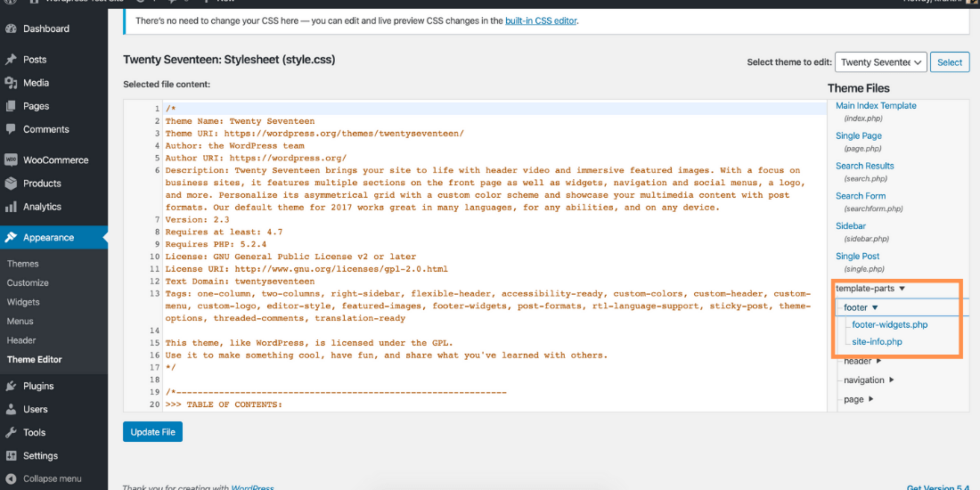This screenshot has height=490, width=980.
Task: Click the 'Version: 2.3' code line
Action: click(x=198, y=219)
